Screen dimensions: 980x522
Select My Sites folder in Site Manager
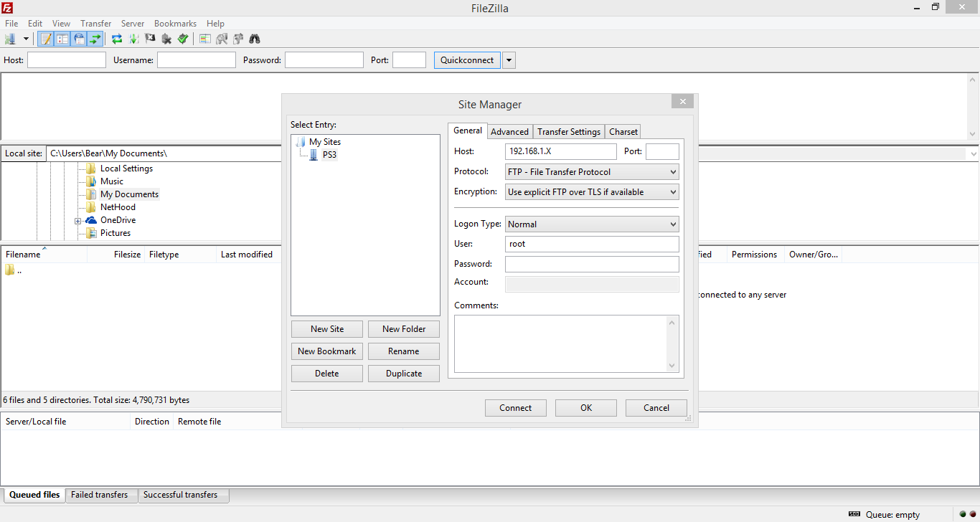click(x=325, y=142)
